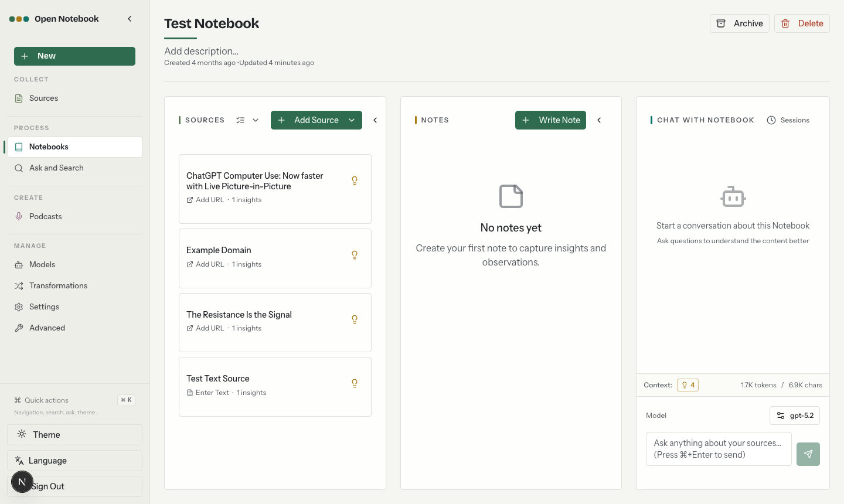The image size is (844, 504).
Task: Open chat Sessions history
Action: tap(788, 120)
